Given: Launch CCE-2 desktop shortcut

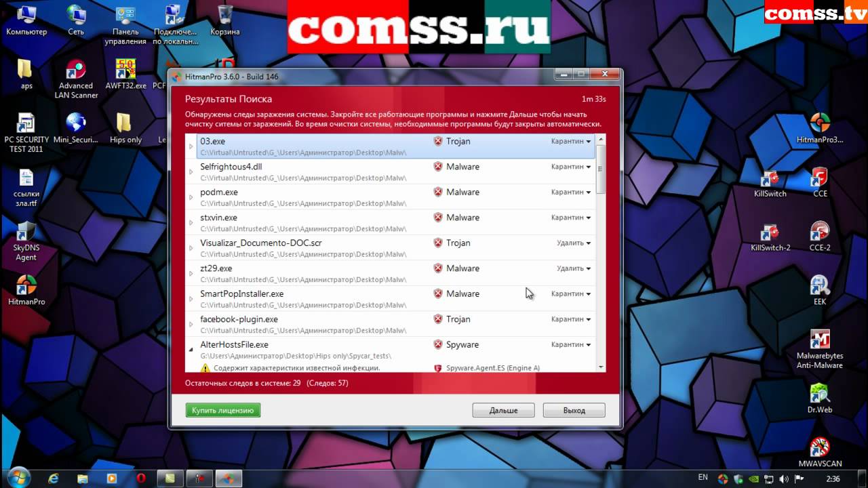Looking at the screenshot, I should pos(820,237).
